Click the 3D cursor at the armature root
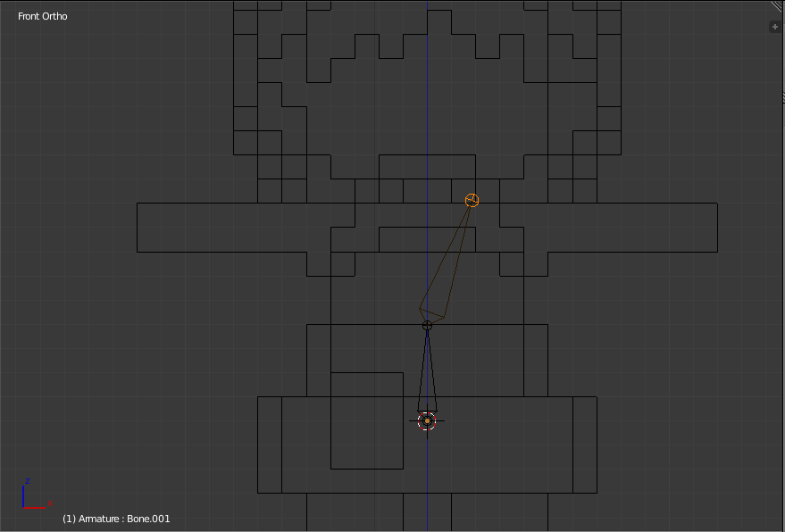The image size is (785, 532). click(427, 421)
